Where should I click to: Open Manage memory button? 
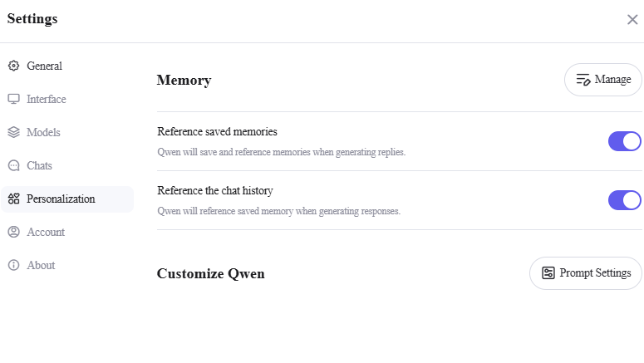click(603, 80)
